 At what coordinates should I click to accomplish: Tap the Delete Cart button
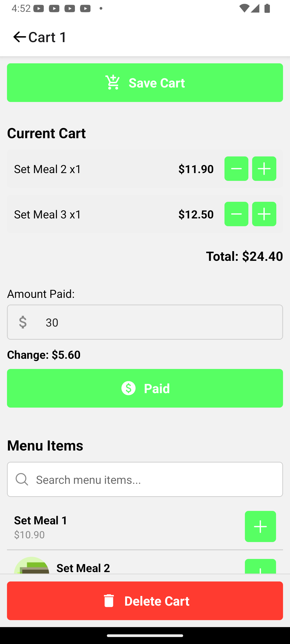[145, 601]
